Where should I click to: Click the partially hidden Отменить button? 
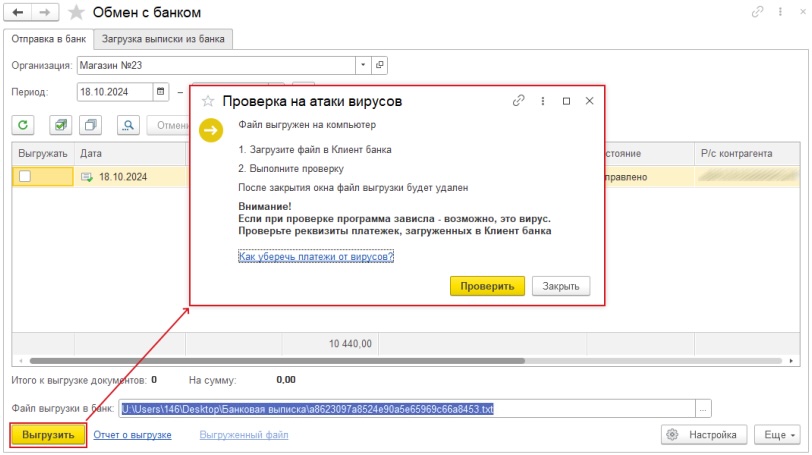click(x=168, y=125)
